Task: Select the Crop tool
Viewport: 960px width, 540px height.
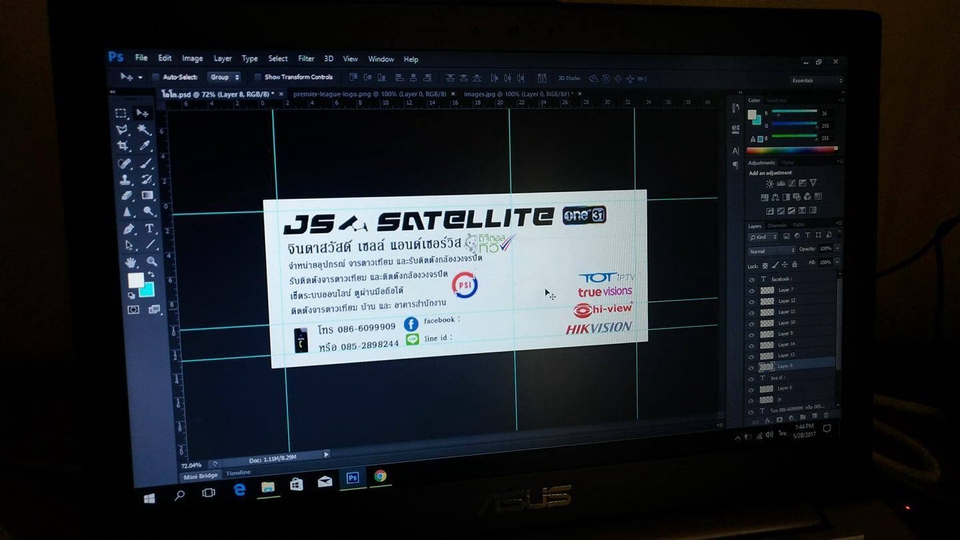Action: 123,146
